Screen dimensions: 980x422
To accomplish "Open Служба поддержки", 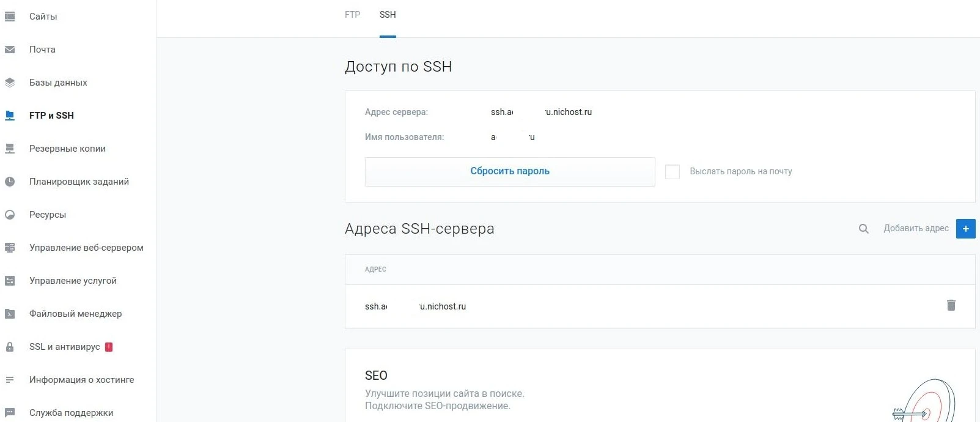I will [x=71, y=413].
